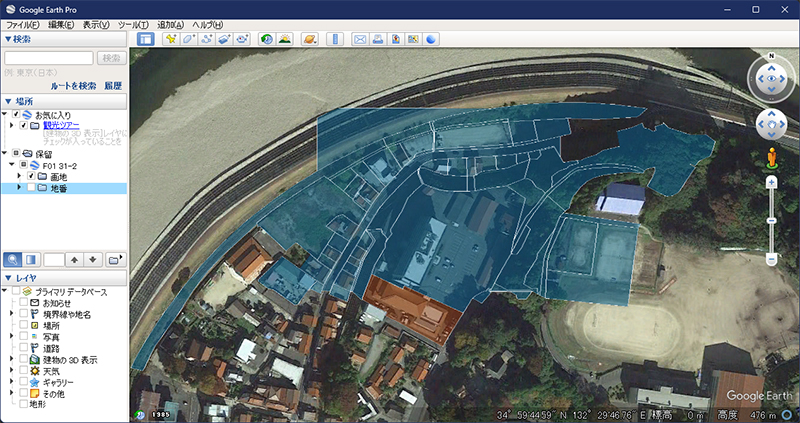Show historical imagery clock tool
Image resolution: width=800 pixels, height=423 pixels.
point(267,39)
